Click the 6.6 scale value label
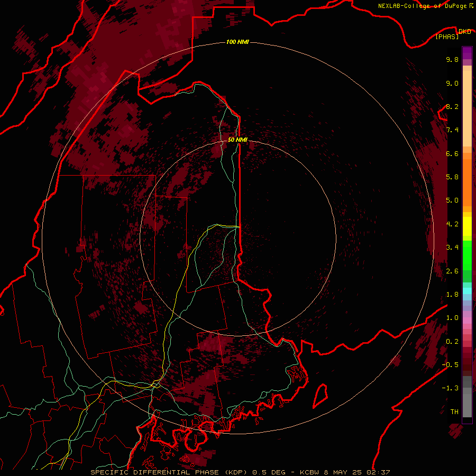Image resolution: width=476 pixels, height=476 pixels. [x=452, y=153]
